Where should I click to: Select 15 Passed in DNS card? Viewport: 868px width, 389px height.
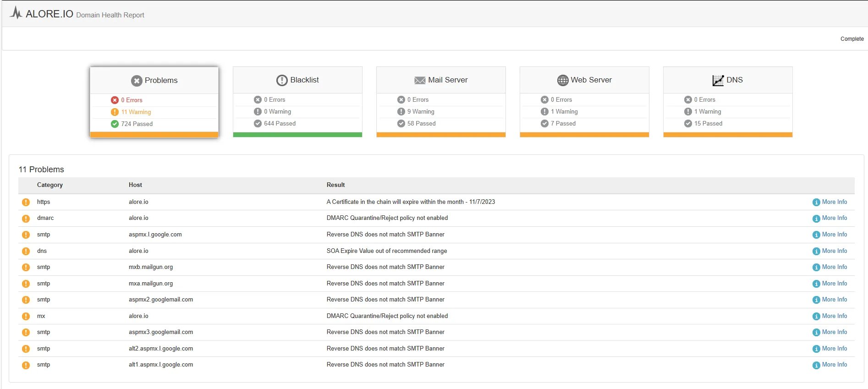708,123
